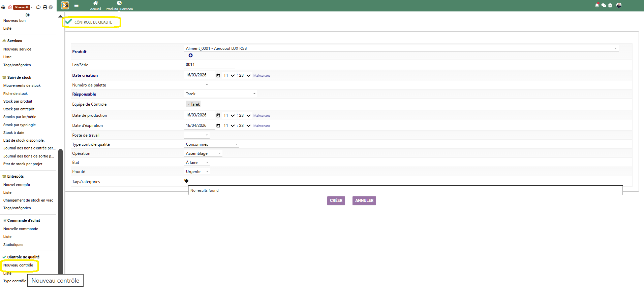Open the notifications bell icon
This screenshot has height=287, width=644.
(x=597, y=5)
